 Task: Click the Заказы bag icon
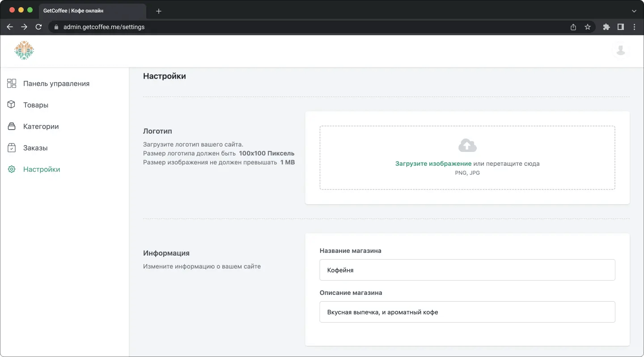point(12,148)
